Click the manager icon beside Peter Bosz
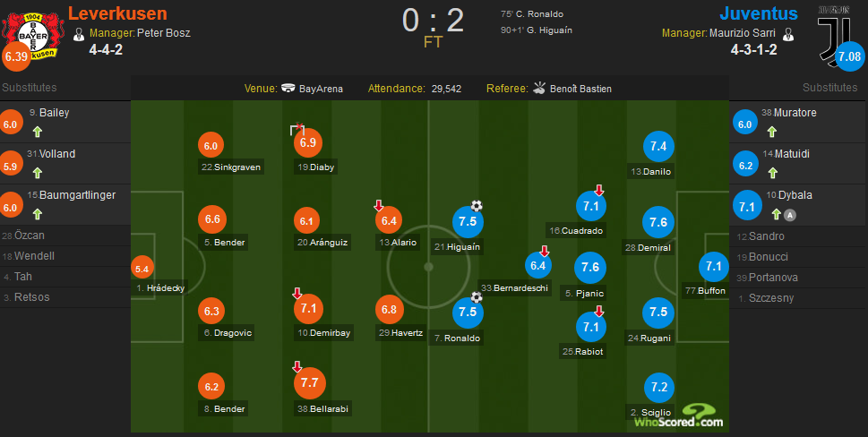The height and width of the screenshot is (437, 868). point(79,34)
